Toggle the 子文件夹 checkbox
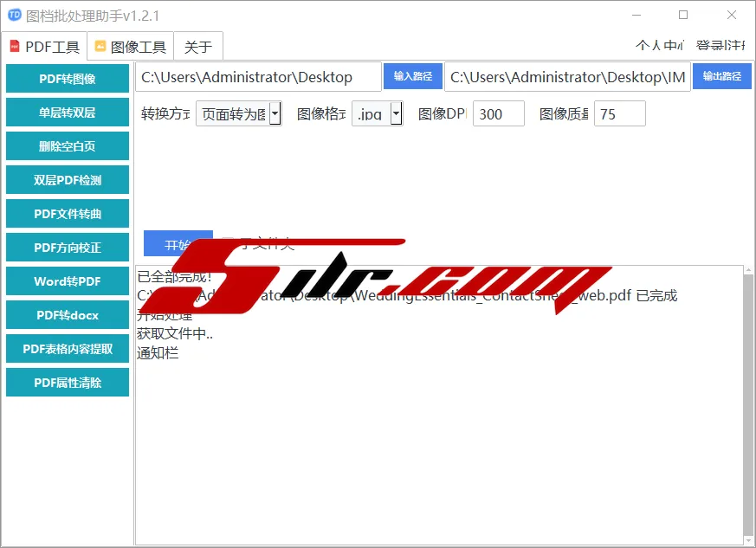756x548 pixels. (228, 243)
